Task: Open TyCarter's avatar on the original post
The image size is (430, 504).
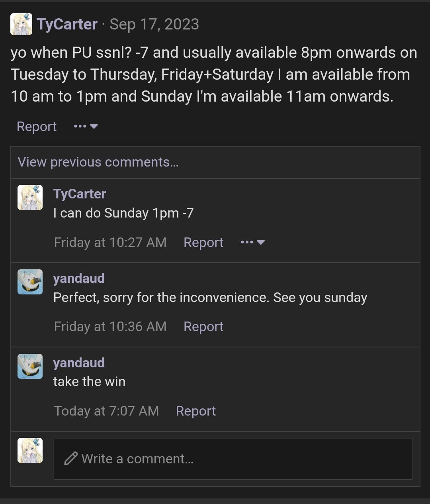Action: tap(22, 24)
